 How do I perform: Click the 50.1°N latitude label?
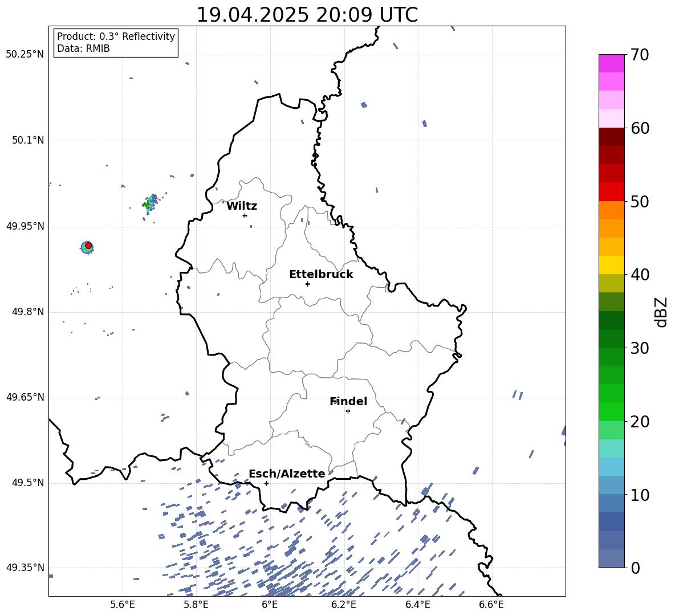coord(28,140)
